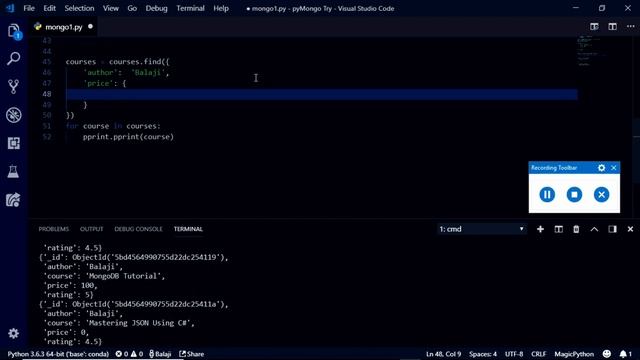Change line ending via CRLF
The height and width of the screenshot is (360, 640).
[539, 354]
